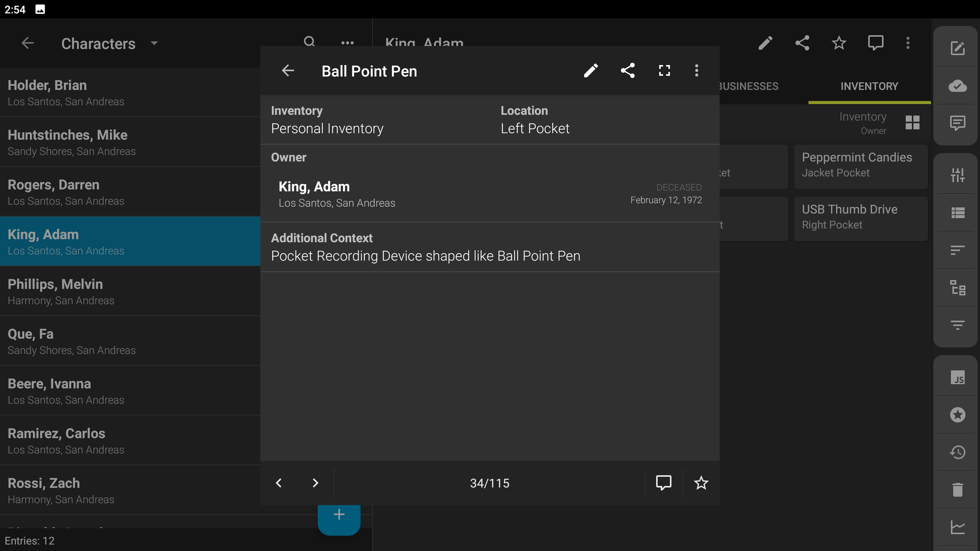Open Ball Point Pen overflow menu
This screenshot has height=551, width=980.
coord(696,71)
